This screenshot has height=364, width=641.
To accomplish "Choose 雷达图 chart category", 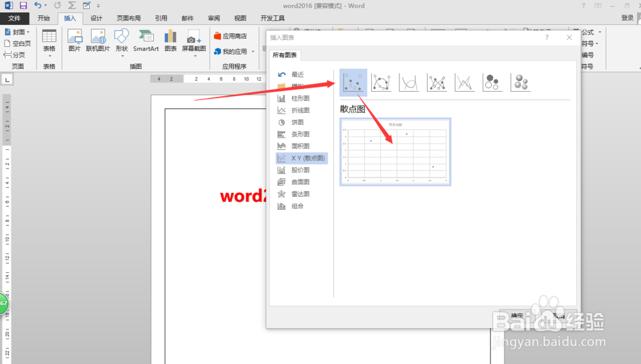I will (302, 194).
